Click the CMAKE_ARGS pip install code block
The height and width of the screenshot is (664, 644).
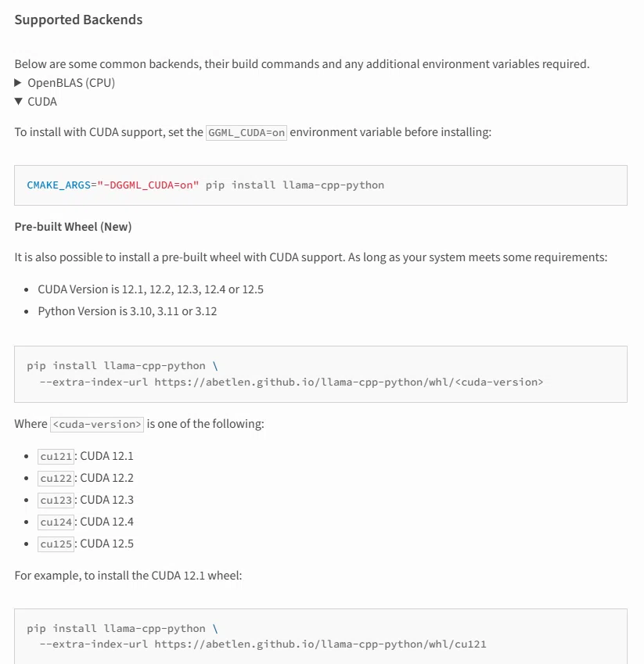tap(321, 185)
